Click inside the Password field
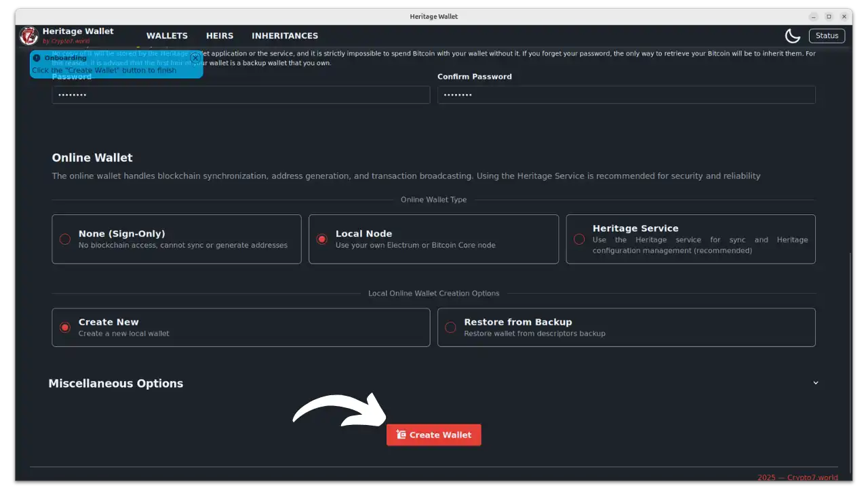Screen dimensions: 868x488 [241, 94]
